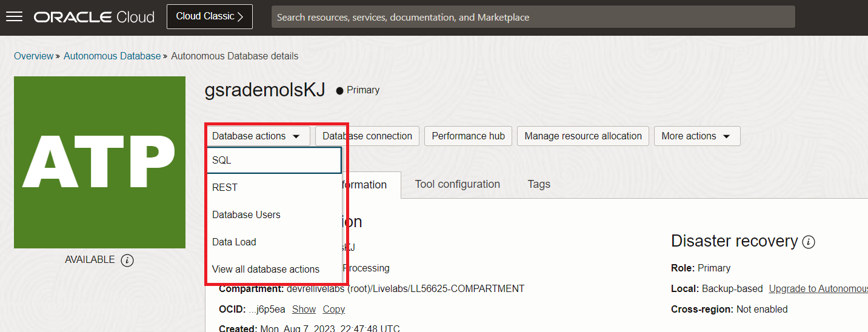Switch to the Tags tab

[539, 184]
